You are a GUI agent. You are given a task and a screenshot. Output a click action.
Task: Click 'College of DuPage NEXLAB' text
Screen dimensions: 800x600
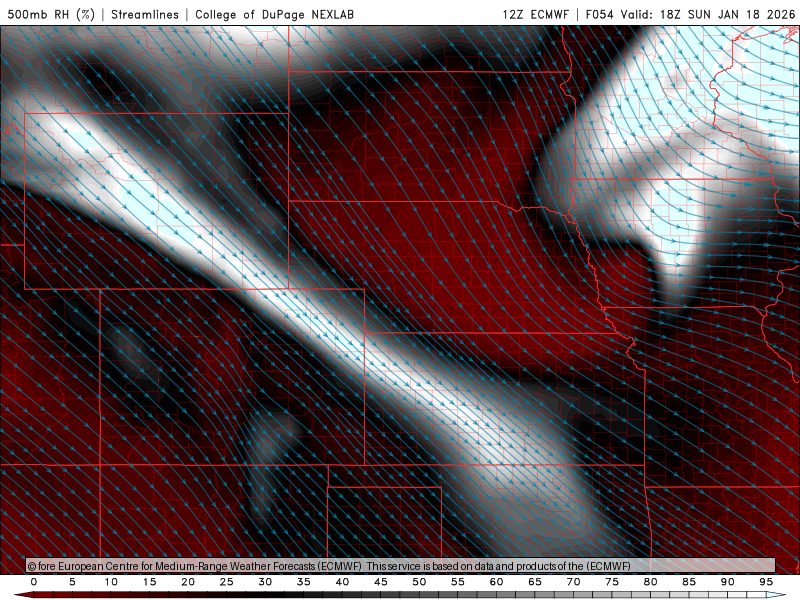point(274,14)
